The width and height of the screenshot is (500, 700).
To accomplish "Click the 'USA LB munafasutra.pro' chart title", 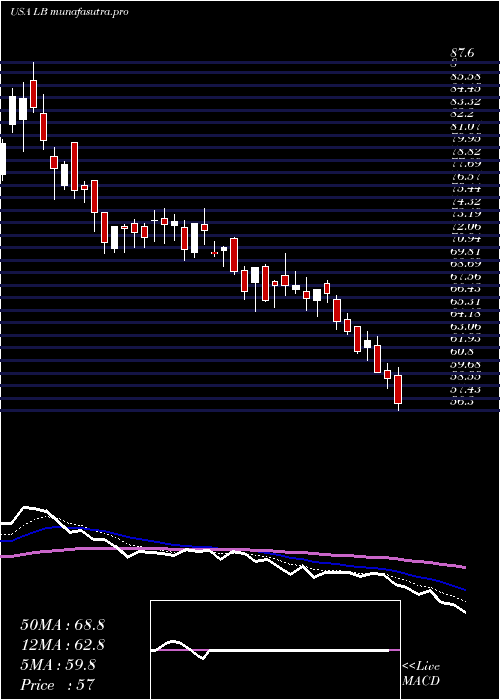I will (69, 12).
